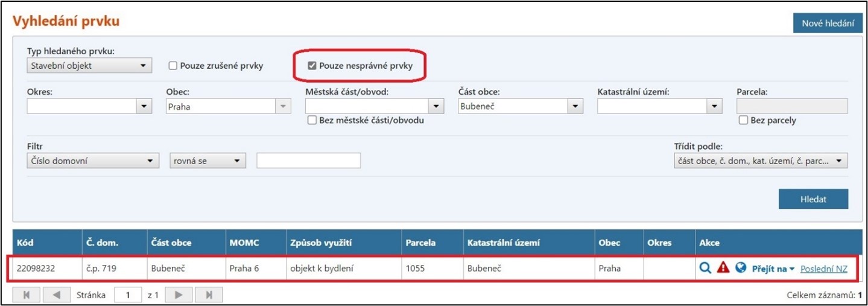Enable the Pouze zrušené prvky checkbox
868x306 pixels.
click(173, 66)
